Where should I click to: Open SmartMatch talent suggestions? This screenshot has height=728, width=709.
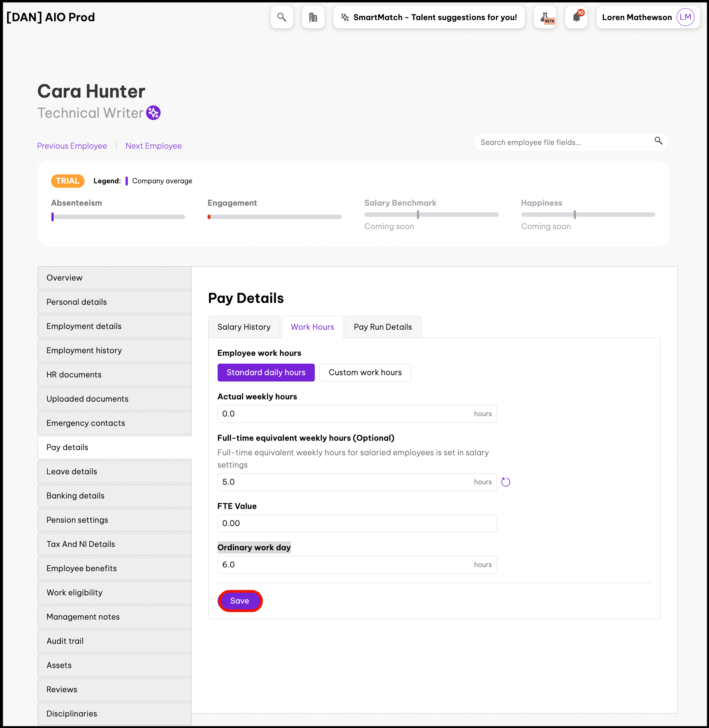[x=429, y=17]
